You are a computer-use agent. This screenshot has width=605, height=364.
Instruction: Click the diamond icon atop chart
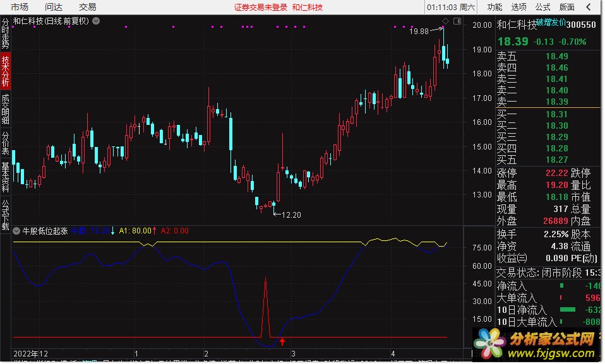point(445,21)
